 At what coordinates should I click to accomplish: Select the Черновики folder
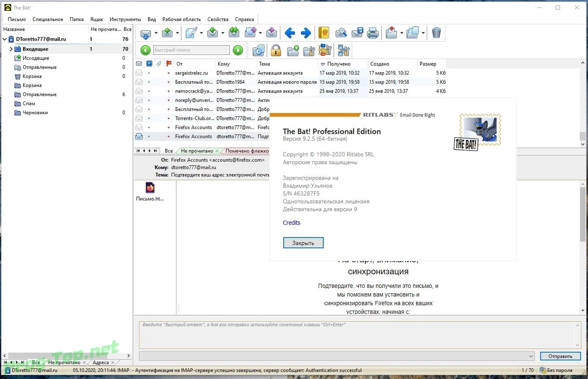point(35,112)
